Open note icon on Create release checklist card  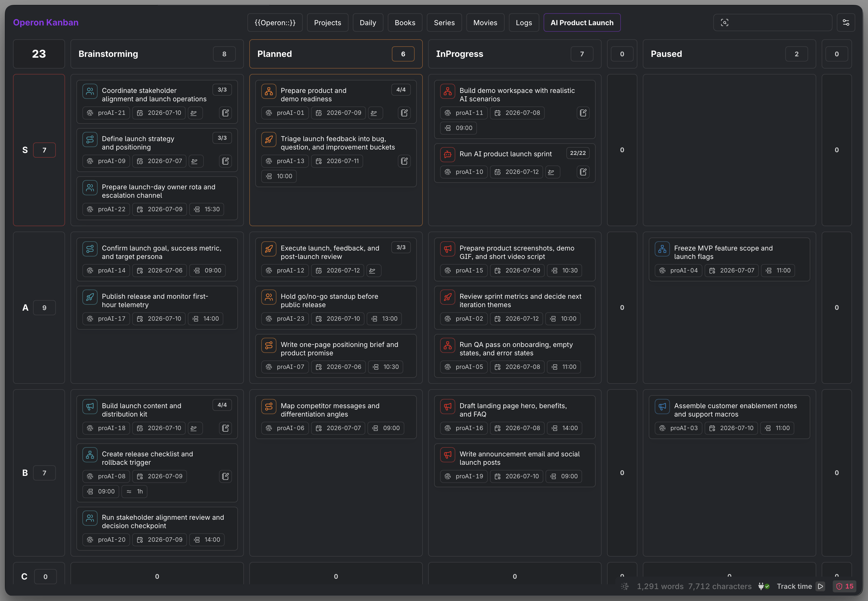point(225,476)
